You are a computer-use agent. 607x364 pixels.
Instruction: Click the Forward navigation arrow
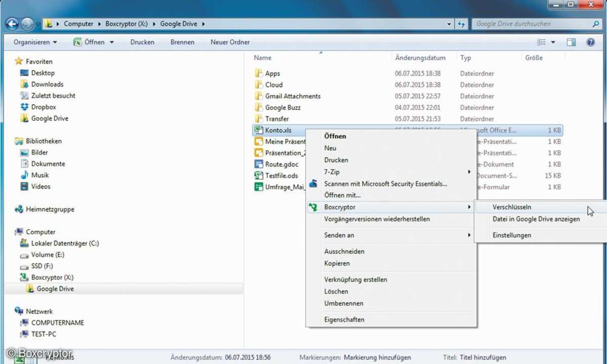tap(27, 24)
